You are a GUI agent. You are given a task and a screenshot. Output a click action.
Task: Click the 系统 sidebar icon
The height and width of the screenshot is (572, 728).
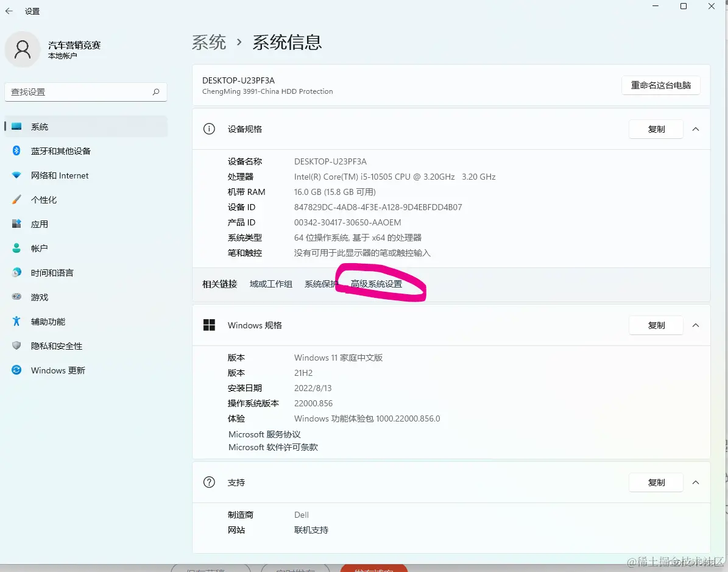coord(16,126)
